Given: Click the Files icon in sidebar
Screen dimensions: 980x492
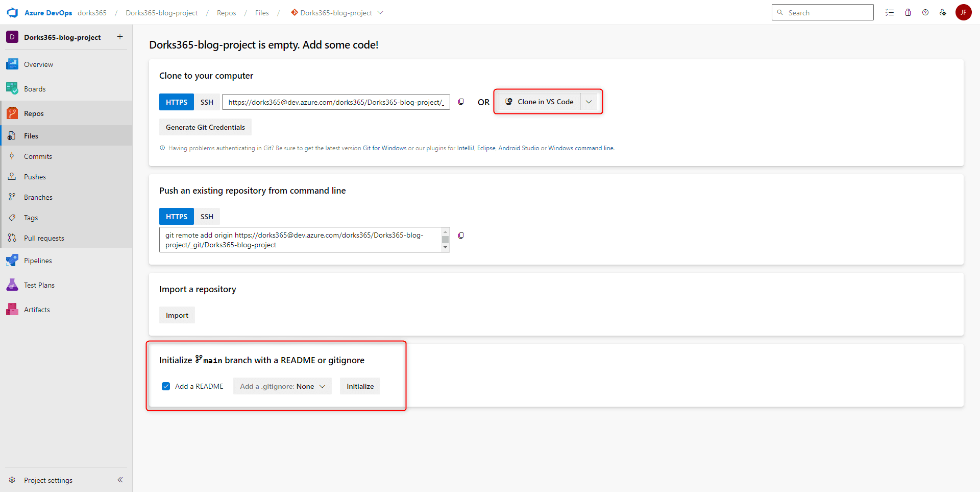Looking at the screenshot, I should (x=12, y=136).
